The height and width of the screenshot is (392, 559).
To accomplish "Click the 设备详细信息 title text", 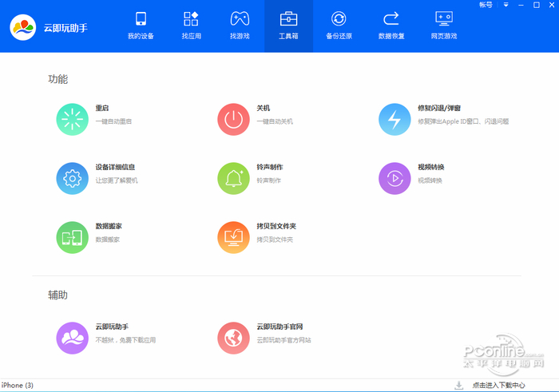I will click(115, 167).
